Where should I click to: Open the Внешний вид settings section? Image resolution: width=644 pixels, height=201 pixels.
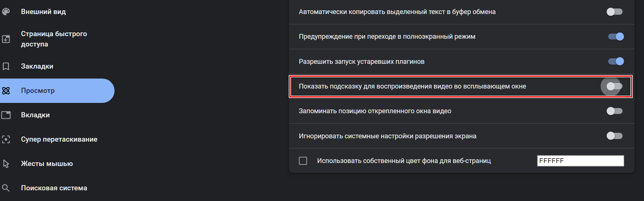point(43,12)
